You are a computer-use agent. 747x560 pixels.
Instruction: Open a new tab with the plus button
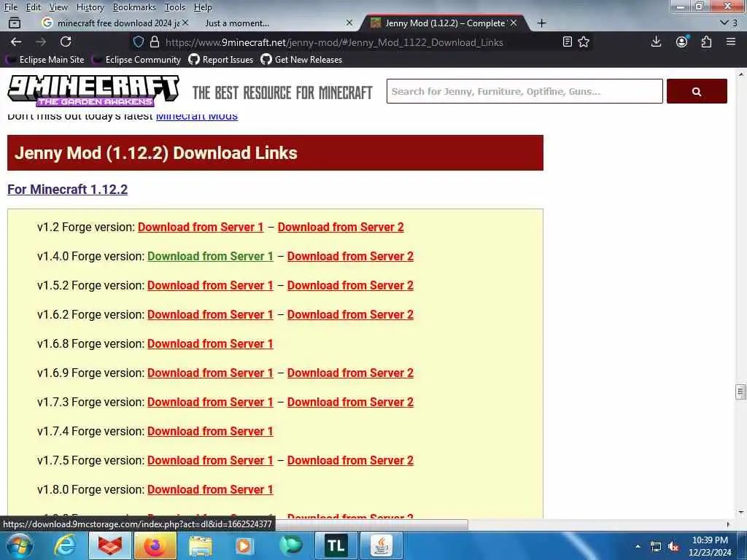542,23
